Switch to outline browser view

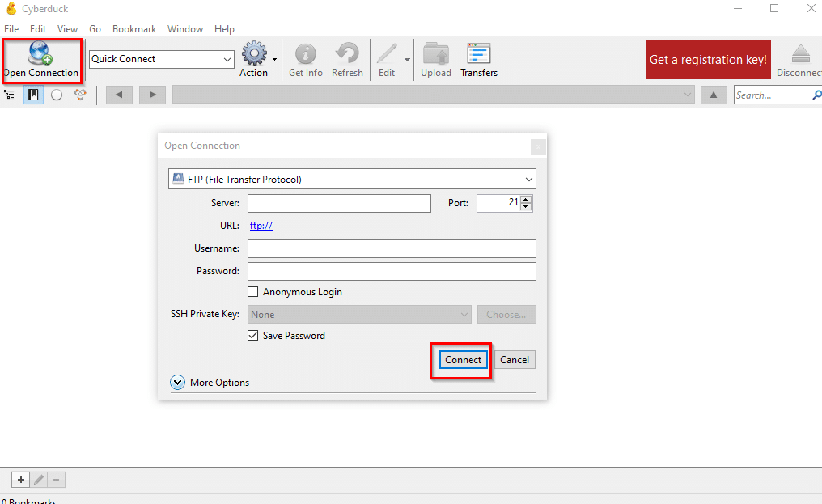(10, 95)
